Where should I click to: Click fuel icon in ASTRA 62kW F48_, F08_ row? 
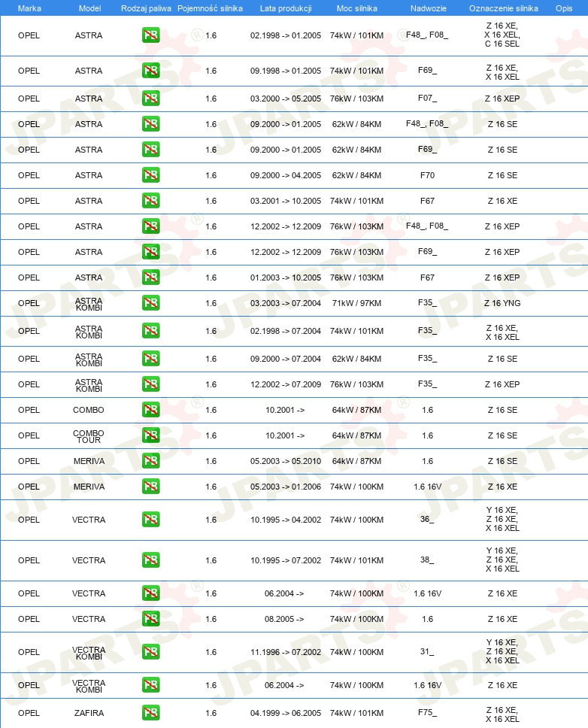pos(151,124)
